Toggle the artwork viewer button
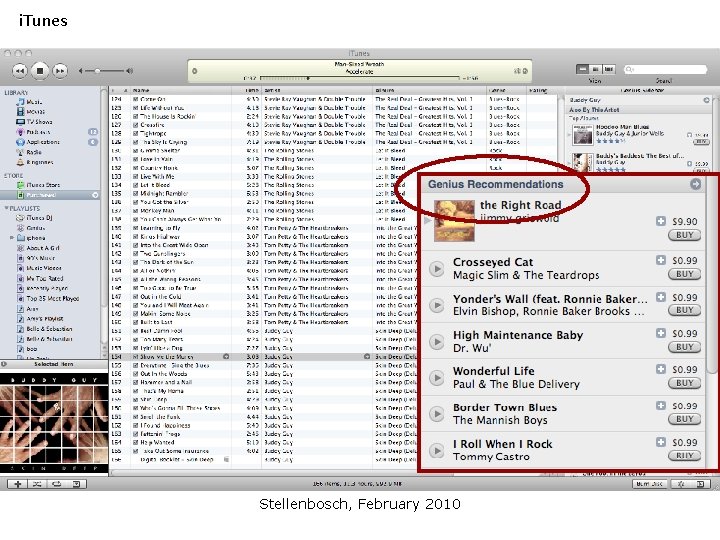This screenshot has width=720, height=540. (77, 484)
